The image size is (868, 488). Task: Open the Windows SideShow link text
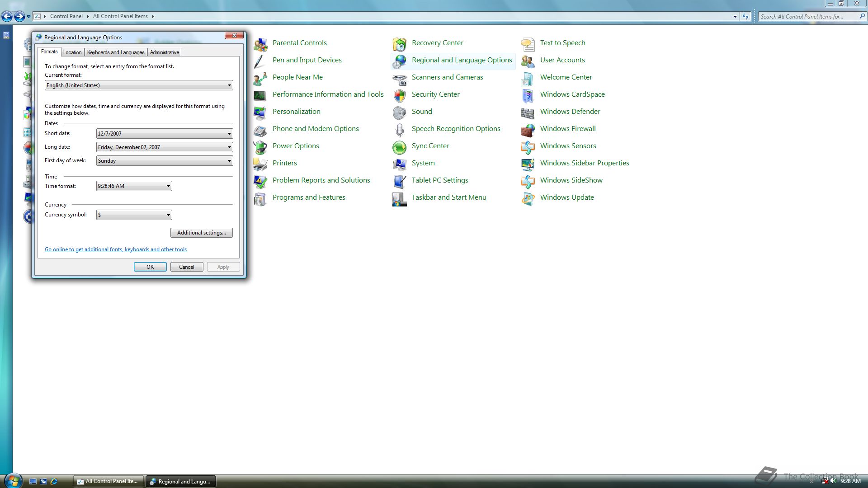571,180
